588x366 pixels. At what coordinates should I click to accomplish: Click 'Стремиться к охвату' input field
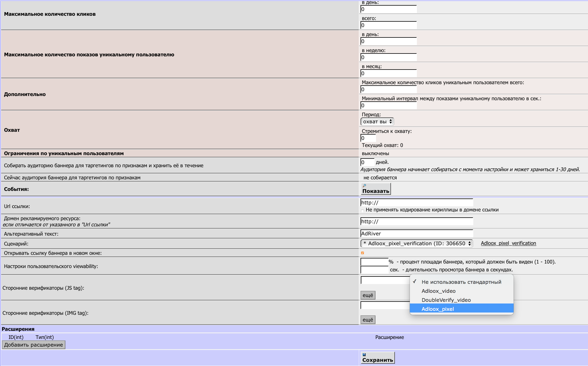(x=368, y=138)
